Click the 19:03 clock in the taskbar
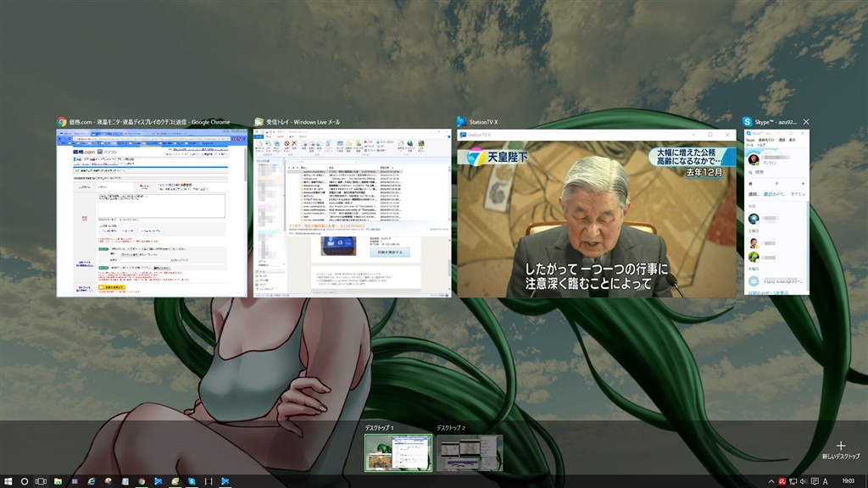This screenshot has height=488, width=868. click(x=850, y=481)
